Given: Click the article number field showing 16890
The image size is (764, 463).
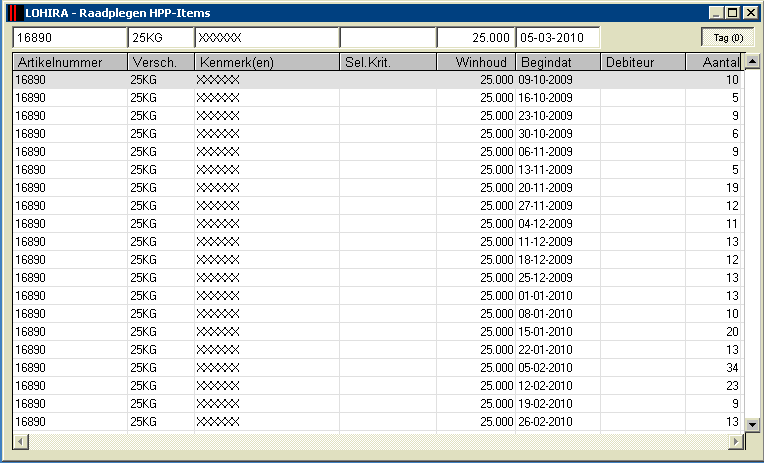Looking at the screenshot, I should pyautogui.click(x=70, y=38).
